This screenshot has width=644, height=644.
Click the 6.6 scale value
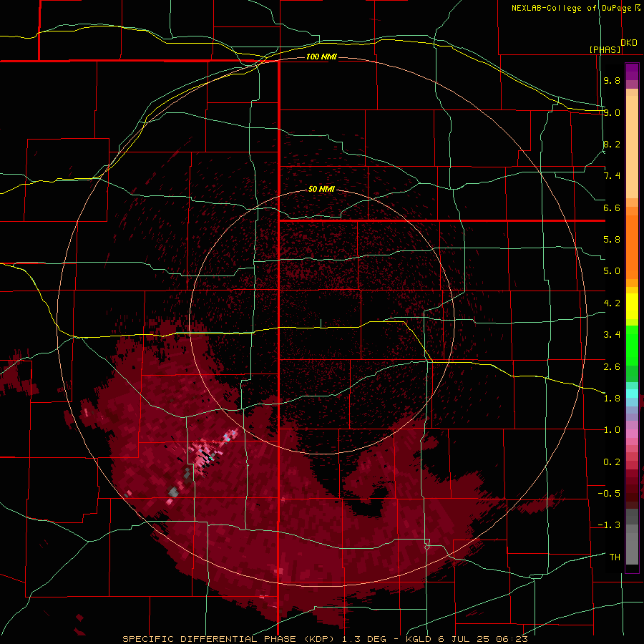point(612,208)
